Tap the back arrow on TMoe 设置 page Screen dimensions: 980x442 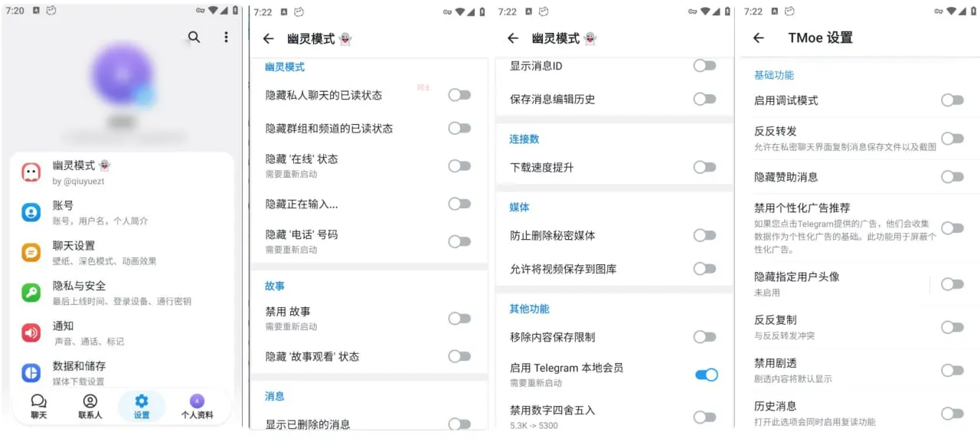point(758,38)
